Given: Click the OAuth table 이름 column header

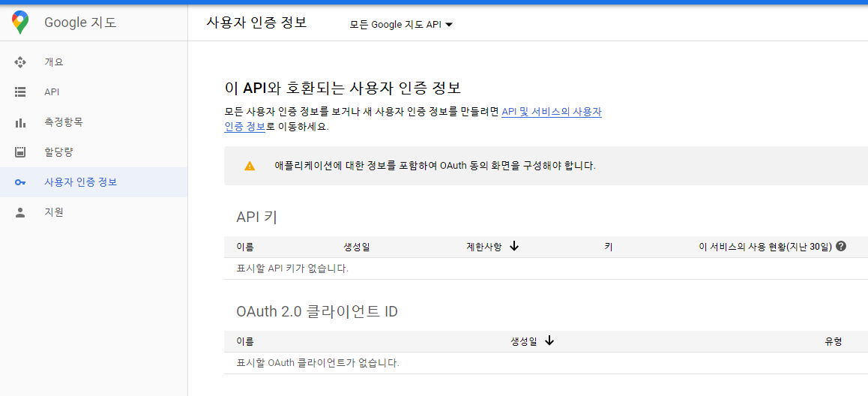Looking at the screenshot, I should (x=244, y=341).
